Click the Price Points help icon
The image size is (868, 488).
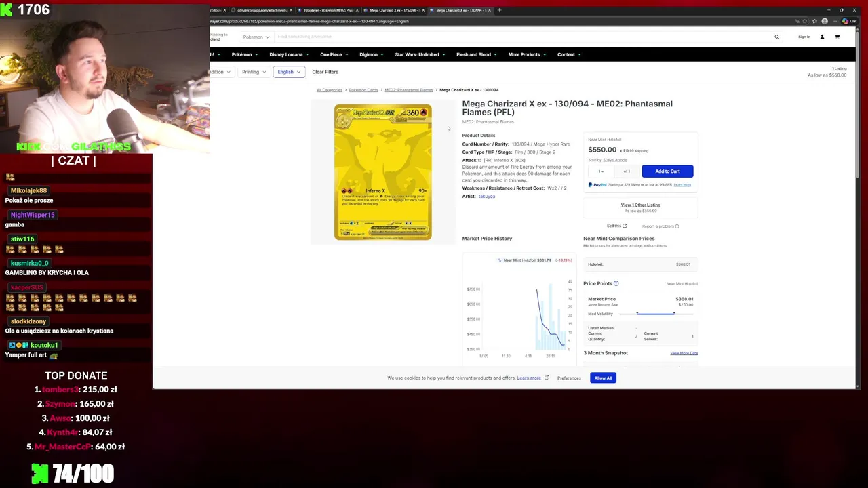(x=616, y=283)
